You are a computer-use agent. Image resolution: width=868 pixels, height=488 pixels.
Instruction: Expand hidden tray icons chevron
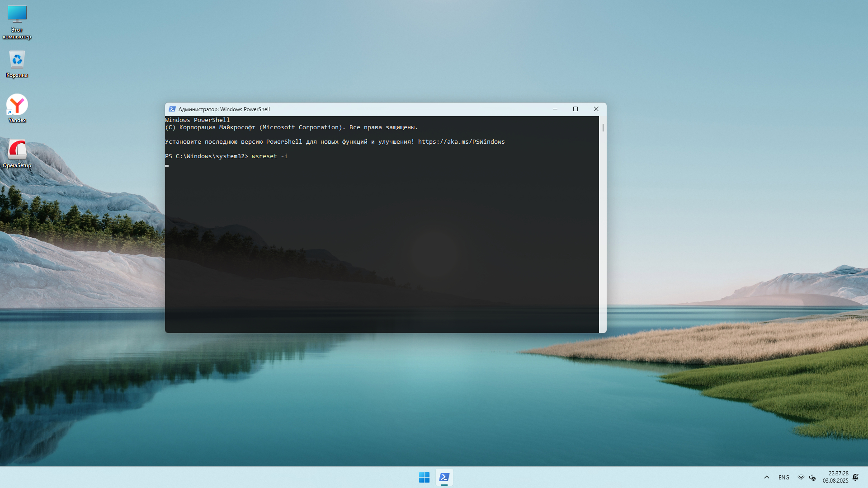tap(767, 477)
